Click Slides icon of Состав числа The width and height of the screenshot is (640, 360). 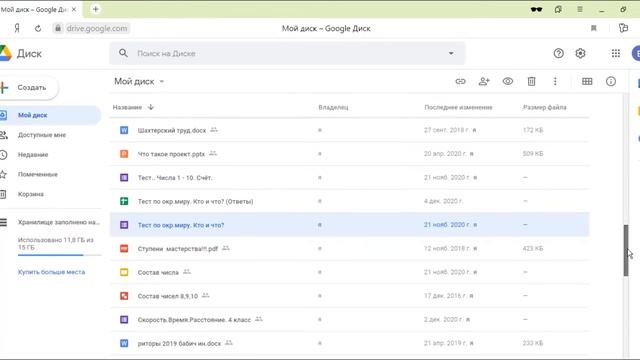click(x=124, y=272)
